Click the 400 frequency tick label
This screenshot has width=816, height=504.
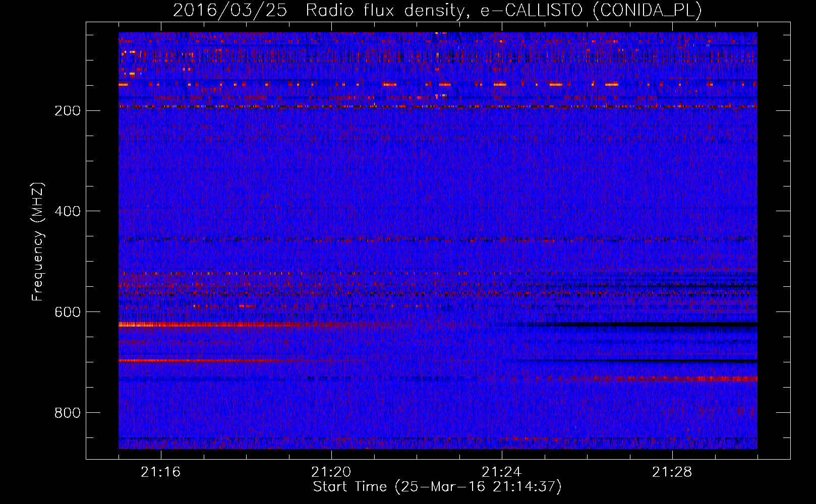(x=68, y=211)
